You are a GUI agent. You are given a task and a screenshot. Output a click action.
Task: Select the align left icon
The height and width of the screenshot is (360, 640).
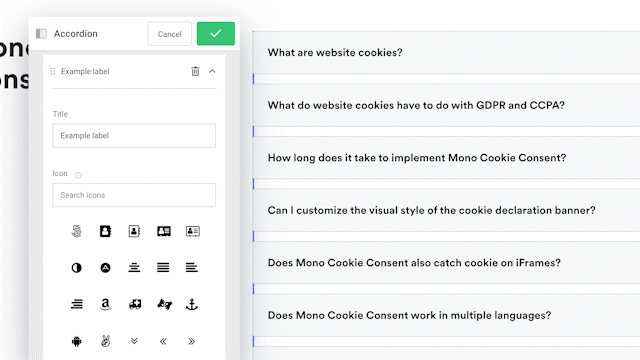(x=191, y=268)
